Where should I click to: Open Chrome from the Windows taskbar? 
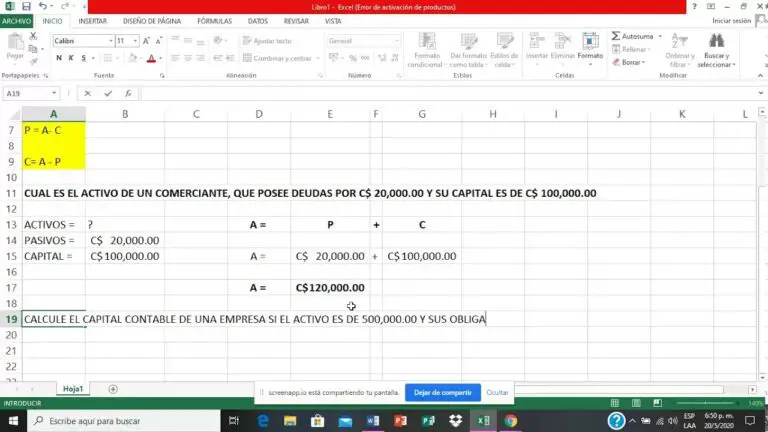[511, 421]
